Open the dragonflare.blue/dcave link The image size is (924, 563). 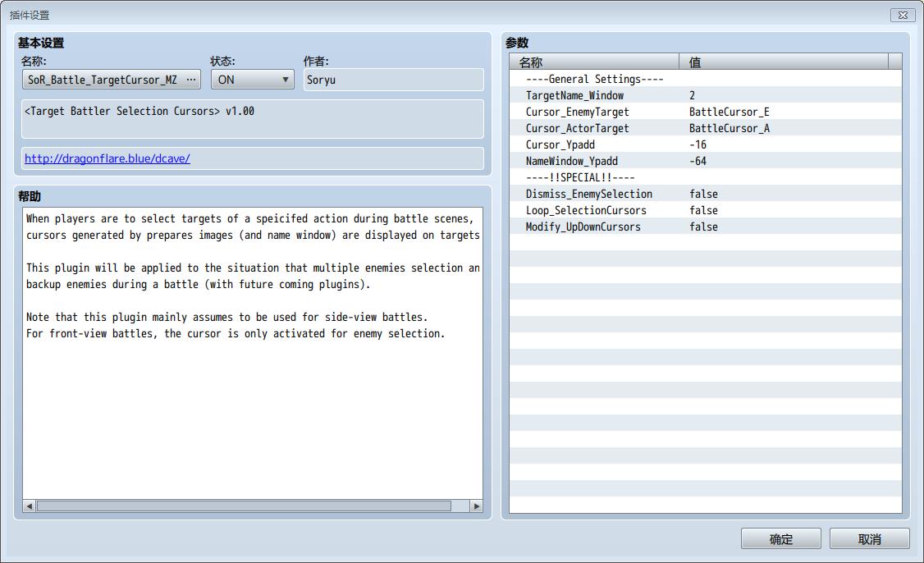click(107, 158)
